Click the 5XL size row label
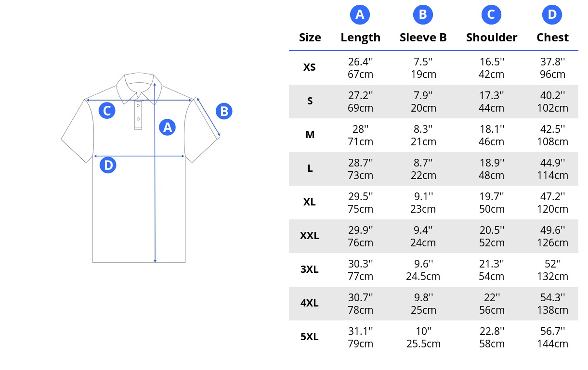Viewport: 588px width, 370px height. [310, 337]
